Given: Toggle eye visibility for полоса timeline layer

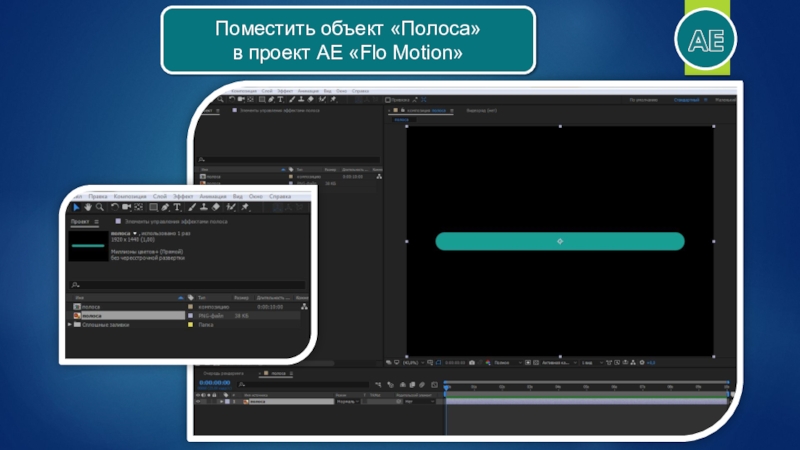Looking at the screenshot, I should pyautogui.click(x=198, y=402).
